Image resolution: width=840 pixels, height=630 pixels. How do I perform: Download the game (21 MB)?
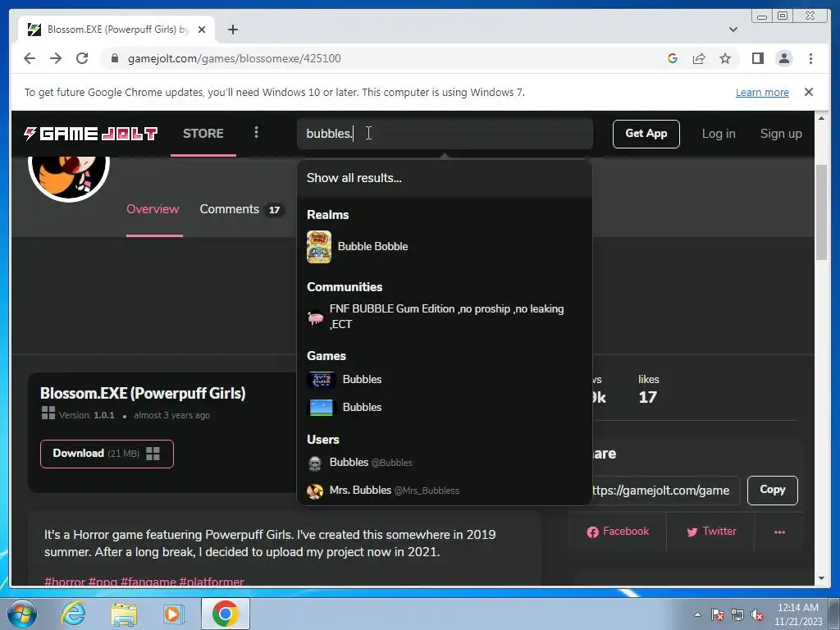[107, 454]
